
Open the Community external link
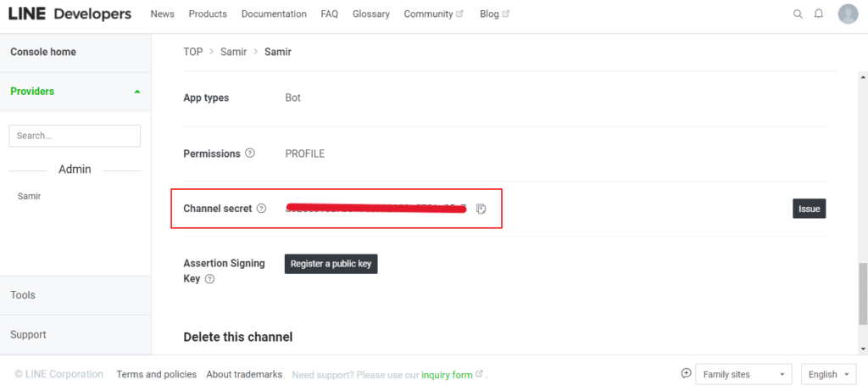pos(433,14)
